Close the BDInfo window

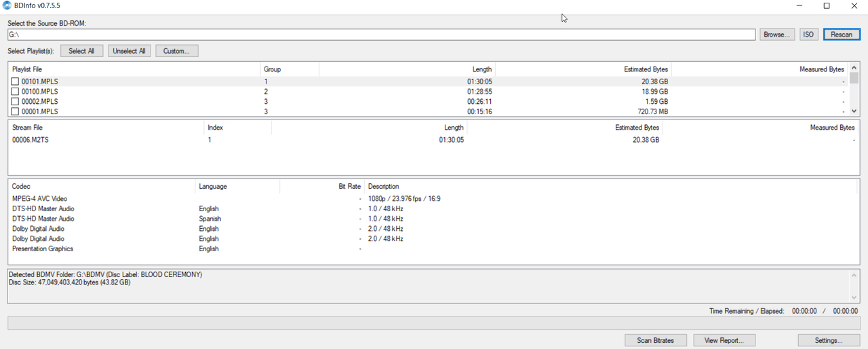click(854, 6)
